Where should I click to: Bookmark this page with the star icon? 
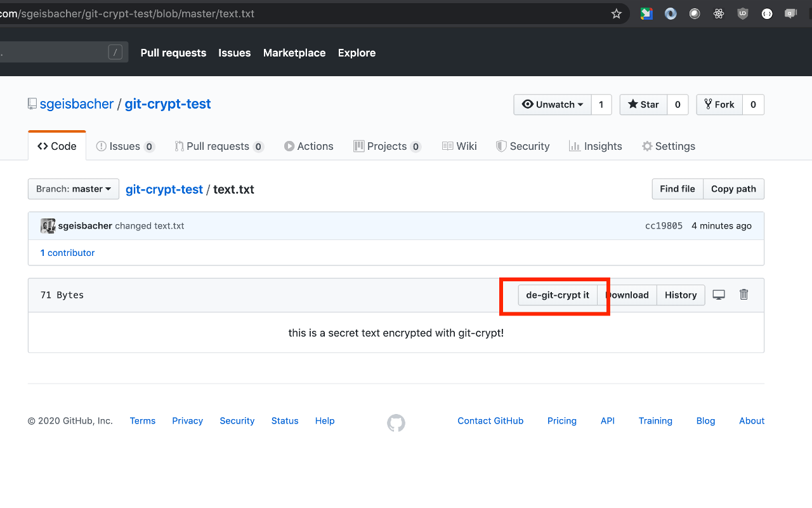(616, 13)
